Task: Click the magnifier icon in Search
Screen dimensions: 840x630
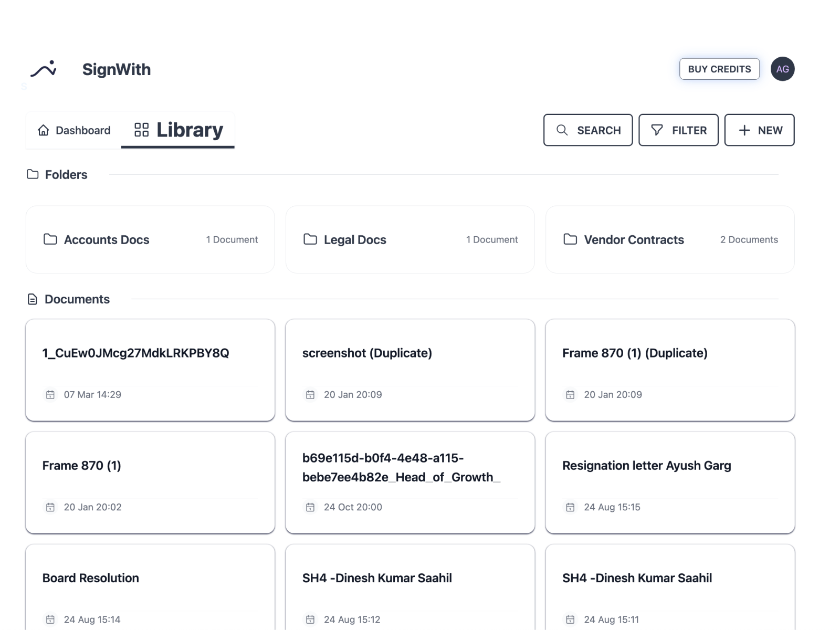Action: point(562,130)
